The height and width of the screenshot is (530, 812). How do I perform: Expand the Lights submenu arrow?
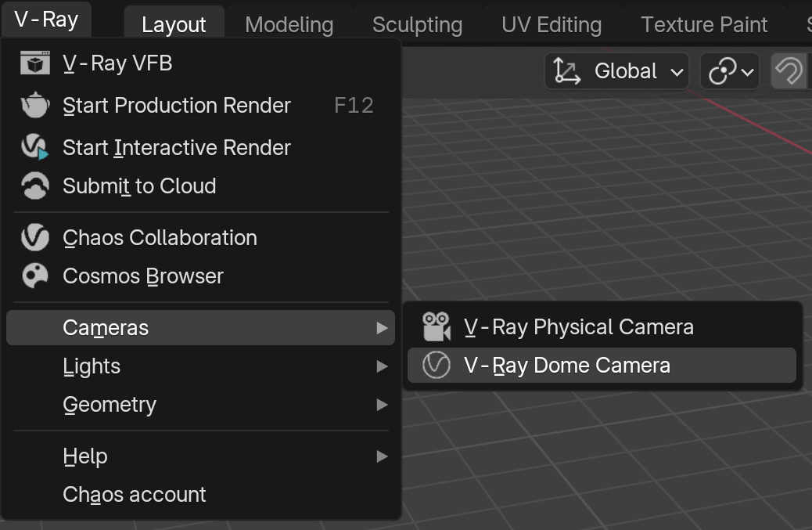(383, 366)
